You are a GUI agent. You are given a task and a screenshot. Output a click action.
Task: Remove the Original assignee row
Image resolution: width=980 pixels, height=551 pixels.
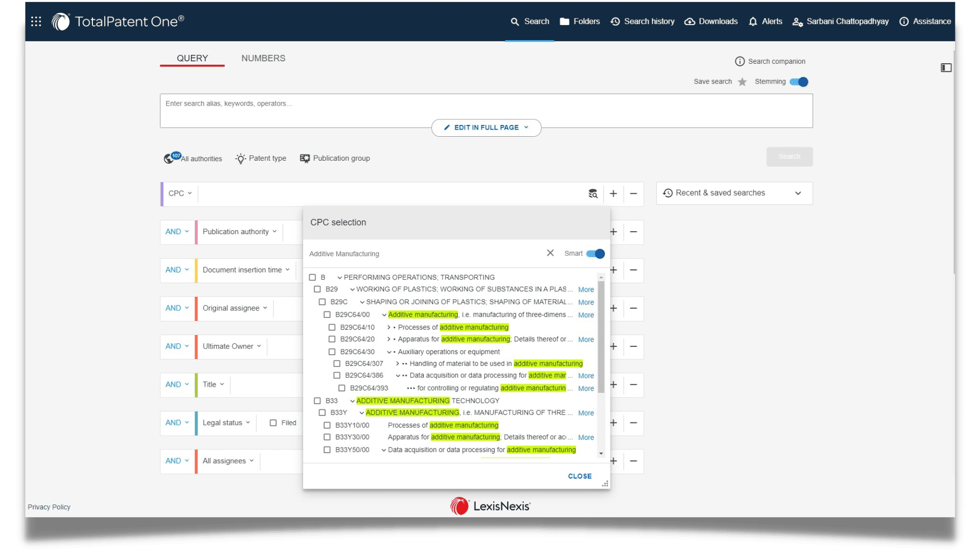633,308
